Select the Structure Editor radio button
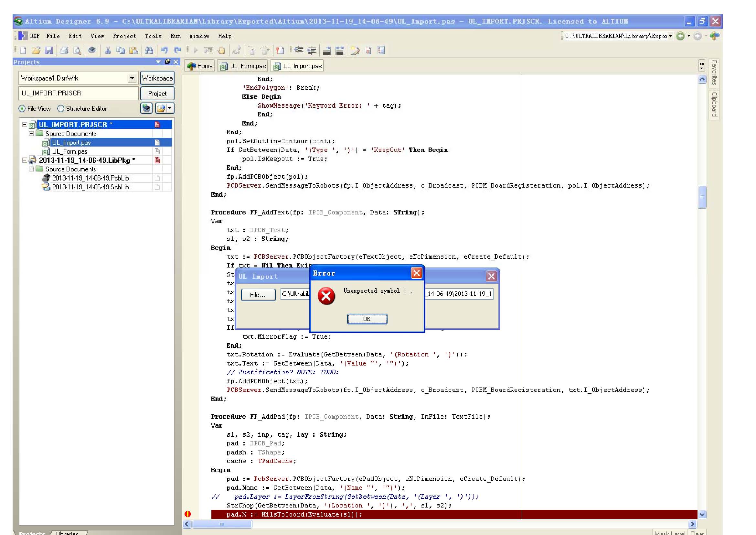Image resolution: width=756 pixels, height=535 pixels. point(61,109)
